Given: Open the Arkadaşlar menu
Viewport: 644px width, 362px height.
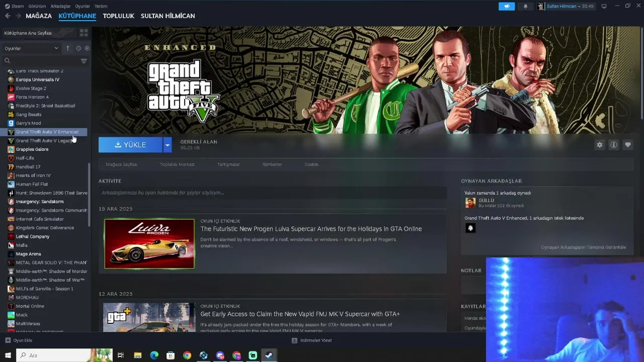Looking at the screenshot, I should (61, 6).
